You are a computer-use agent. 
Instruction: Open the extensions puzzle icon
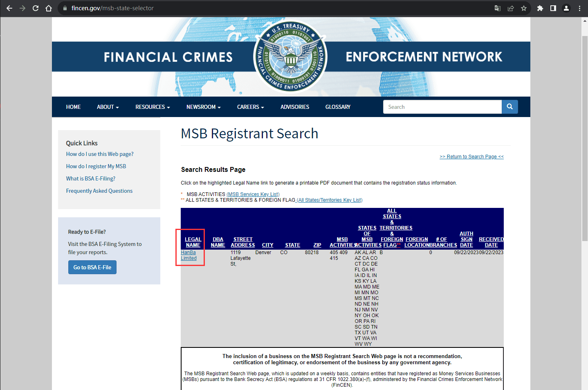[x=540, y=8]
